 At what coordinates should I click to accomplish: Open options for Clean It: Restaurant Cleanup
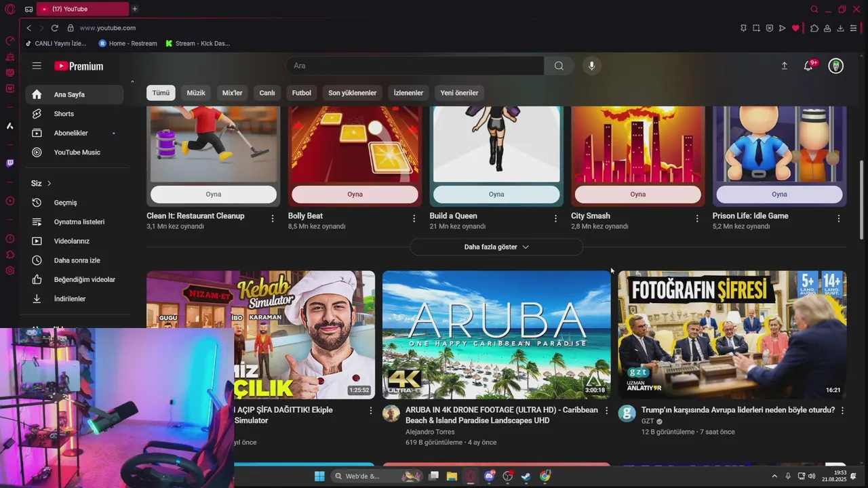coord(273,218)
